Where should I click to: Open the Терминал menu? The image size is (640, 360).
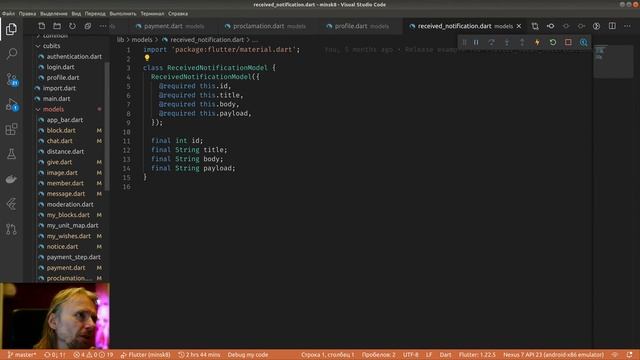click(x=152, y=13)
